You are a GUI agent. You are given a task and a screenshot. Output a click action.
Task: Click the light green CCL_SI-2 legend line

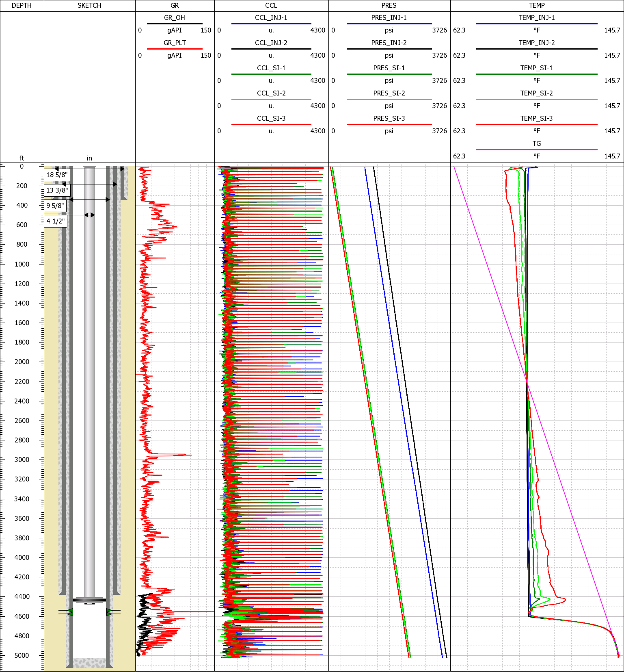(x=271, y=99)
